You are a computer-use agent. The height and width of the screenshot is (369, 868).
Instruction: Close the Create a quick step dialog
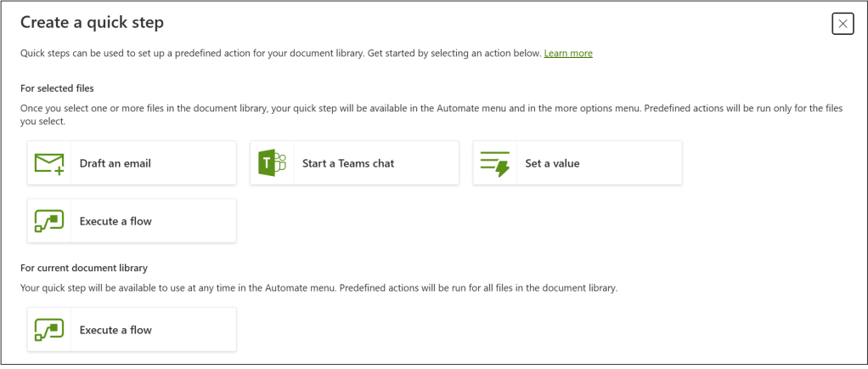tap(843, 24)
